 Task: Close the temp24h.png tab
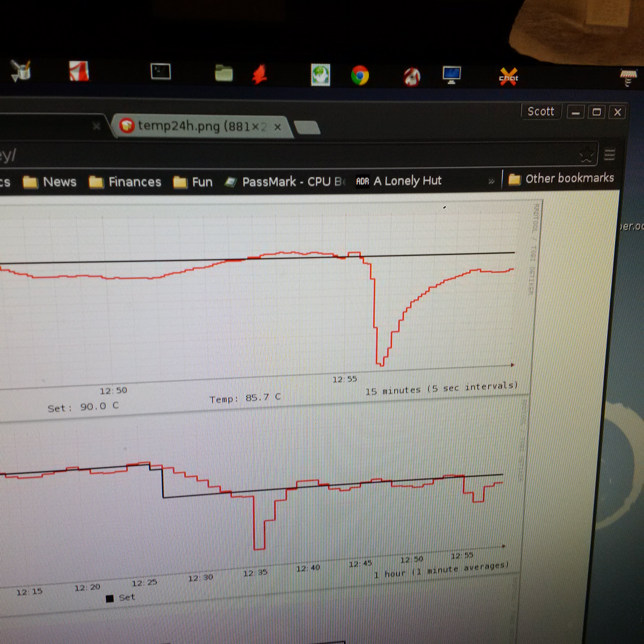pos(278,127)
